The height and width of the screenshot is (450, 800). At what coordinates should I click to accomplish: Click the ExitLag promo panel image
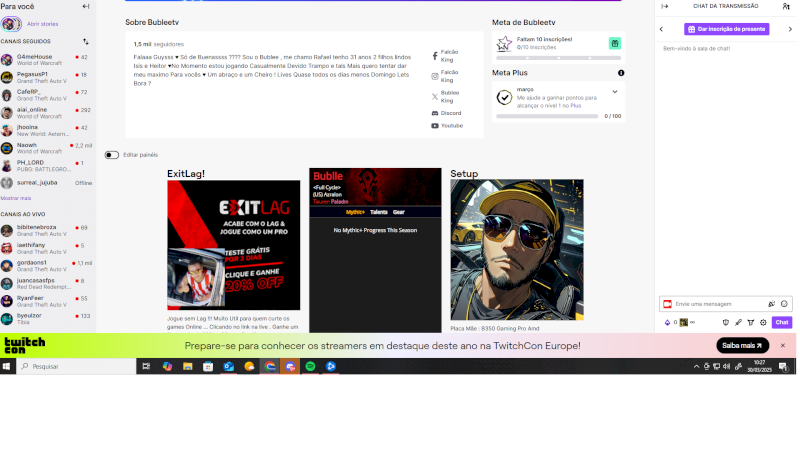coord(234,245)
